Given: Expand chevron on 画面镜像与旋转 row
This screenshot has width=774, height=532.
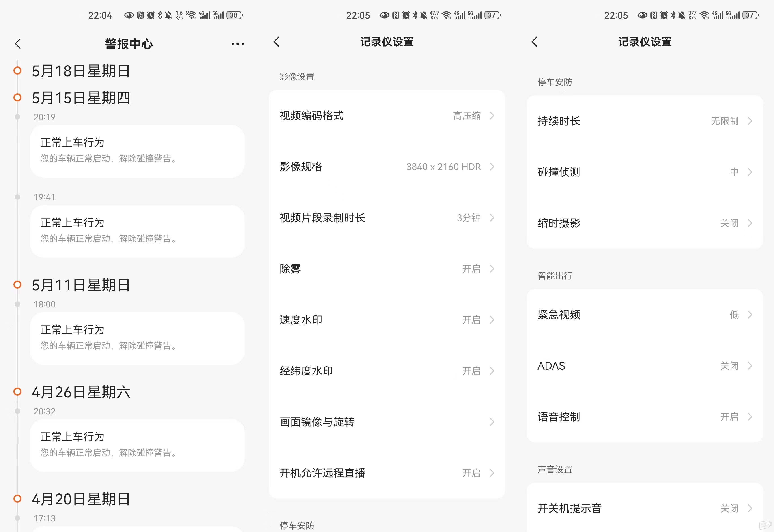Looking at the screenshot, I should coord(492,422).
